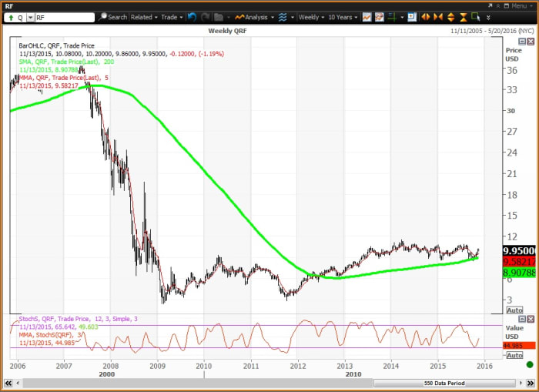This screenshot has width=539, height=392.
Task: Click the blue add-panel plus icon
Action: [x=412, y=17]
